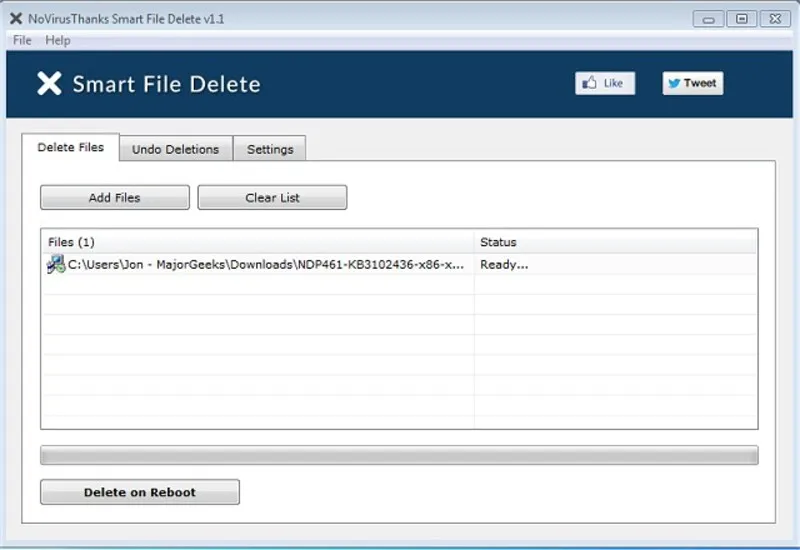Switch to the Undo Deletions tab
The width and height of the screenshot is (800, 550).
click(x=175, y=149)
